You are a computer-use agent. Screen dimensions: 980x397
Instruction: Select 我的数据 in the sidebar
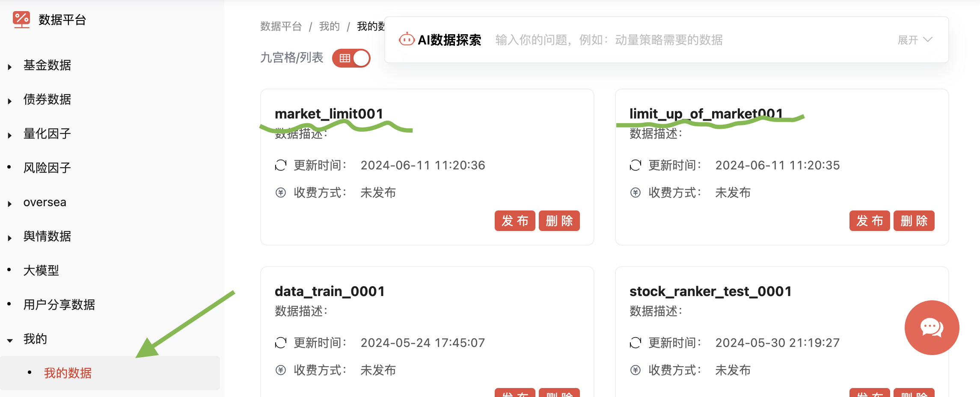68,373
